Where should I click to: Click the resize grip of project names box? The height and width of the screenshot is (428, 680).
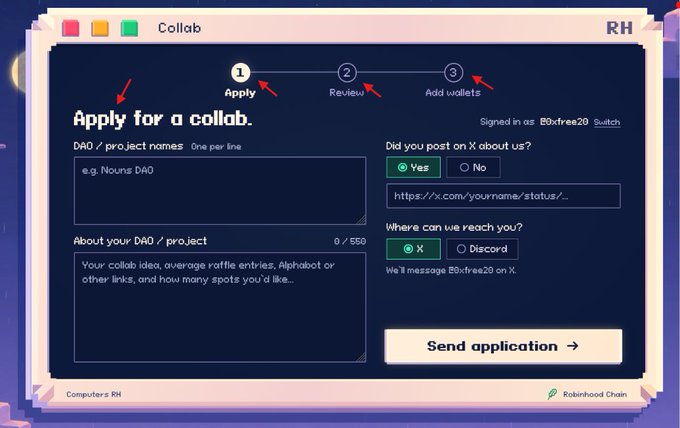point(361,219)
